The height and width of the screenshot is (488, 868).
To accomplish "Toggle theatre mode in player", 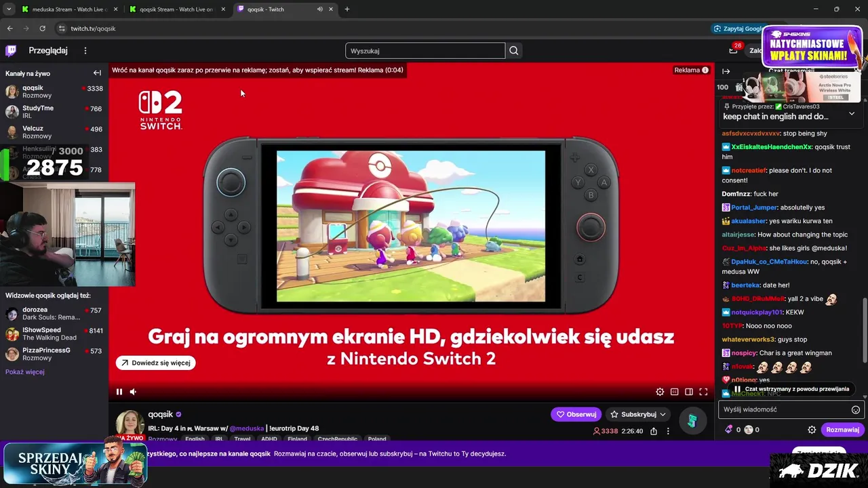I will [x=689, y=392].
